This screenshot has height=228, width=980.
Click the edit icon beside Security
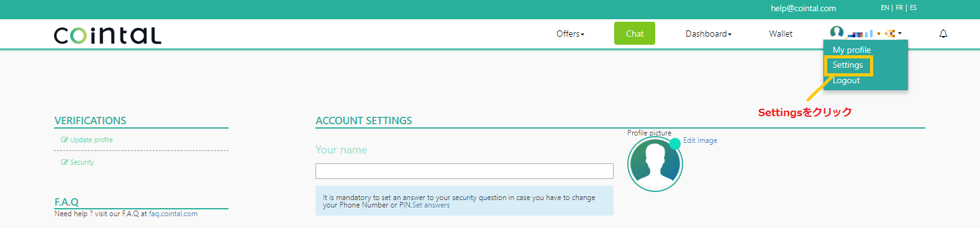pyautogui.click(x=65, y=162)
